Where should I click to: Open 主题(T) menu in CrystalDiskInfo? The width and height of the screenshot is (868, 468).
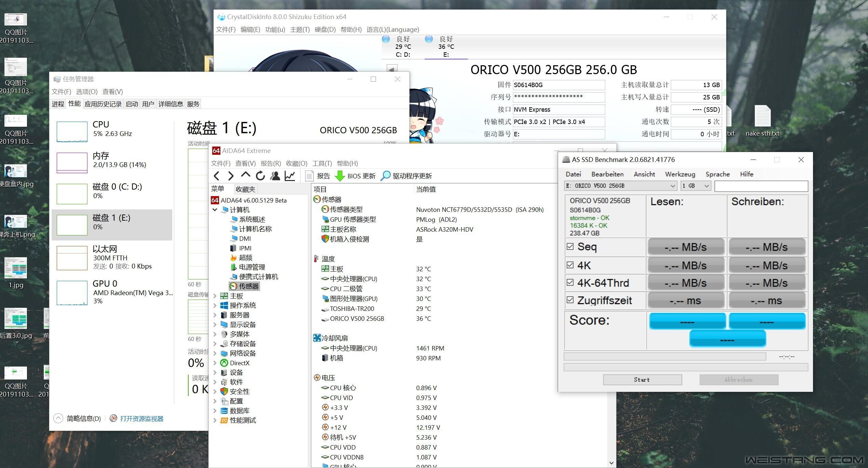[x=300, y=30]
